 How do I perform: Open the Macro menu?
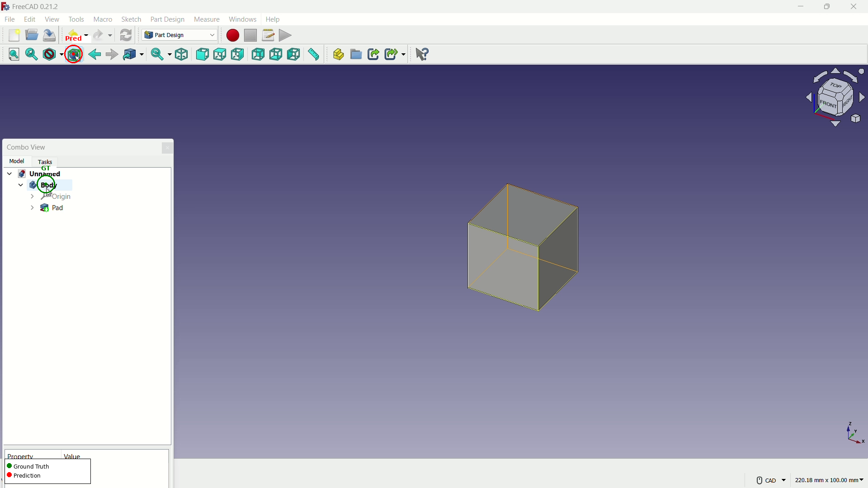click(103, 19)
